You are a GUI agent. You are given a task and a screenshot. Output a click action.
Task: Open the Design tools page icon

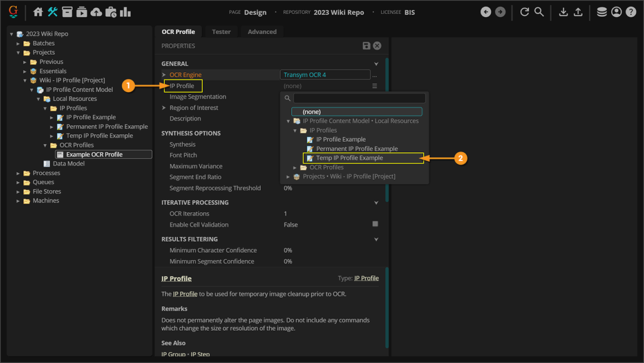[x=53, y=12]
